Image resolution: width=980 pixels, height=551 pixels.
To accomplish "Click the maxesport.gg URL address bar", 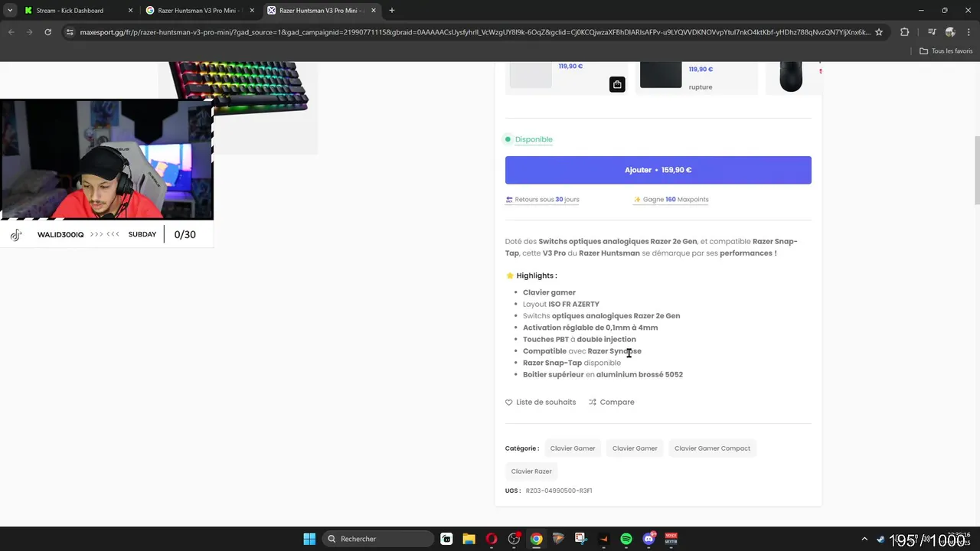I will [475, 32].
